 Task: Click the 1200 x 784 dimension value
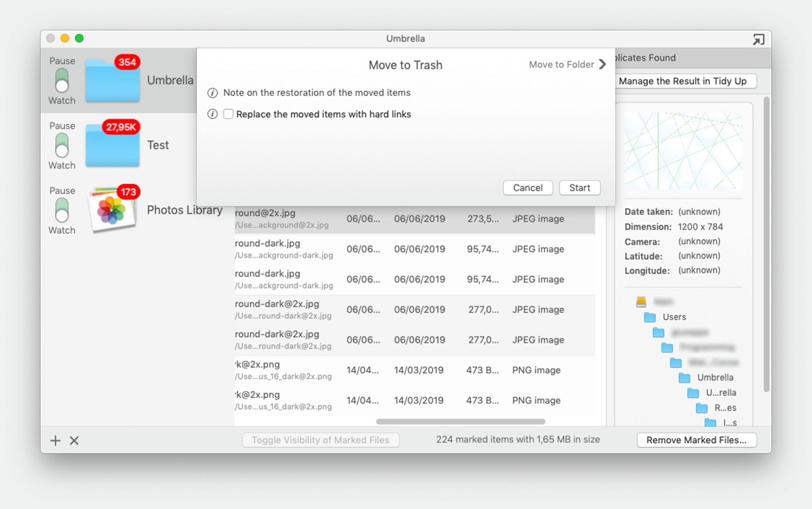[x=700, y=226]
